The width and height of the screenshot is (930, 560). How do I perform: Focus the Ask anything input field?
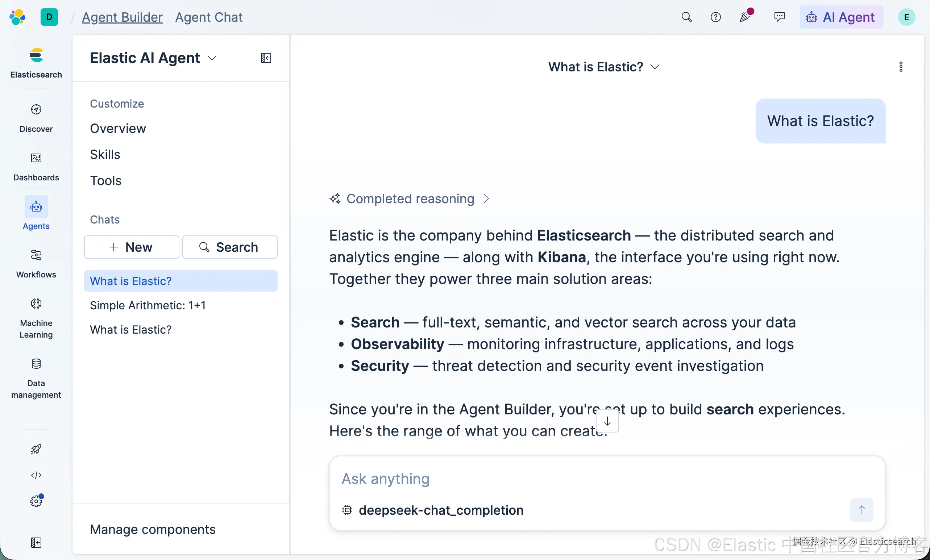point(607,478)
